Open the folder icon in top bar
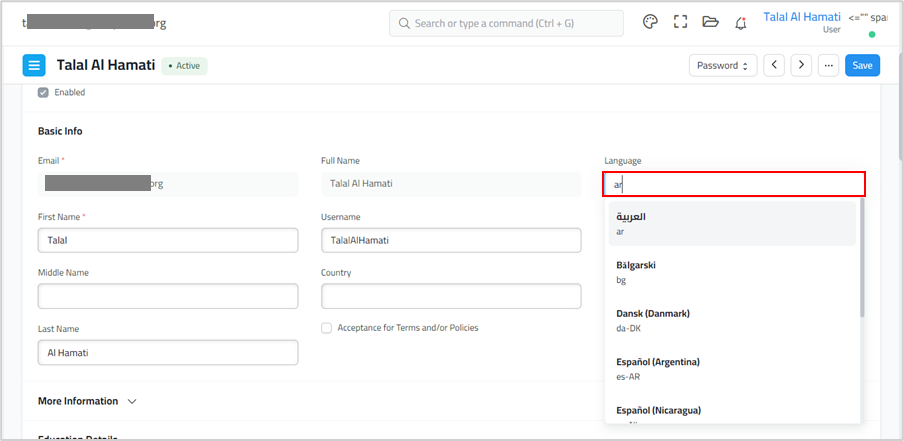904x441 pixels. point(710,22)
